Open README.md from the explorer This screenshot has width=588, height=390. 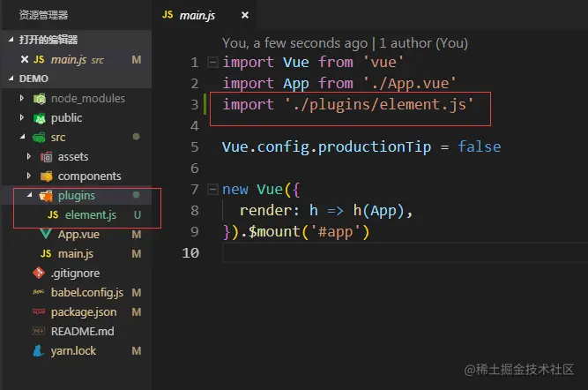pyautogui.click(x=81, y=331)
